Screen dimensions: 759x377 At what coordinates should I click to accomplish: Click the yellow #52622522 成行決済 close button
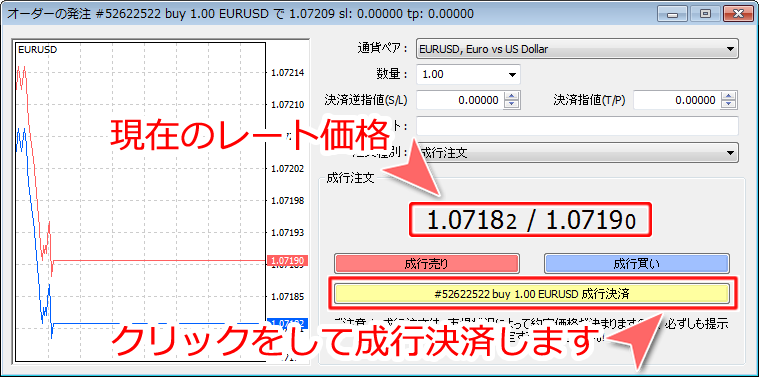tap(531, 293)
